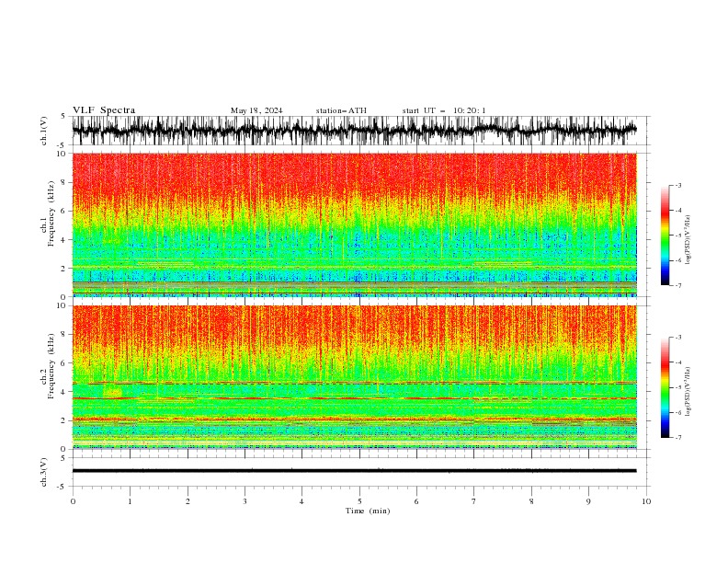Click the ch.2 color scale bar
Viewport: 728px width, 563px height.
tap(665, 387)
